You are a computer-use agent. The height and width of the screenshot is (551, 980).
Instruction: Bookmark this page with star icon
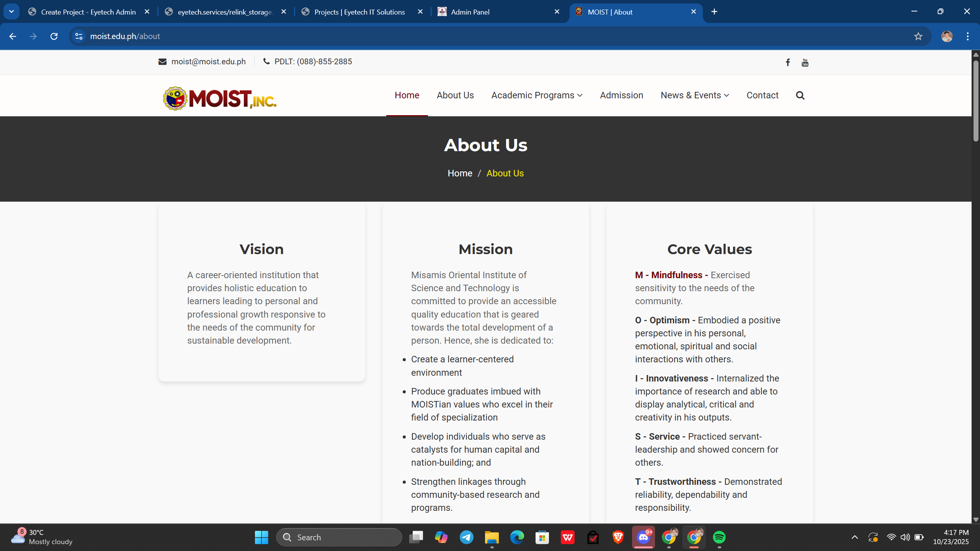(x=918, y=36)
